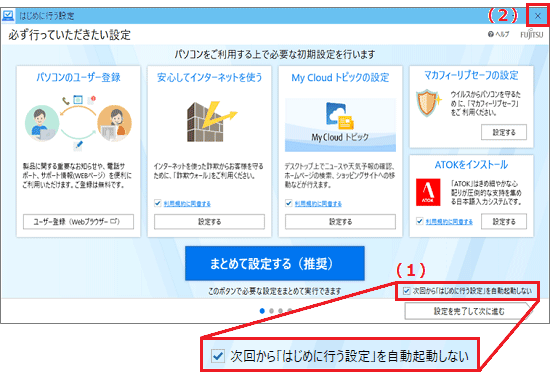
Task: Click 設定する under My Cloud トピックの設定
Action: 340,222
